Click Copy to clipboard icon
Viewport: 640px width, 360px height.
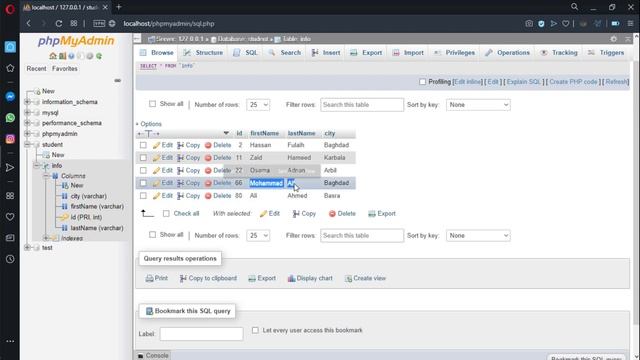[183, 278]
